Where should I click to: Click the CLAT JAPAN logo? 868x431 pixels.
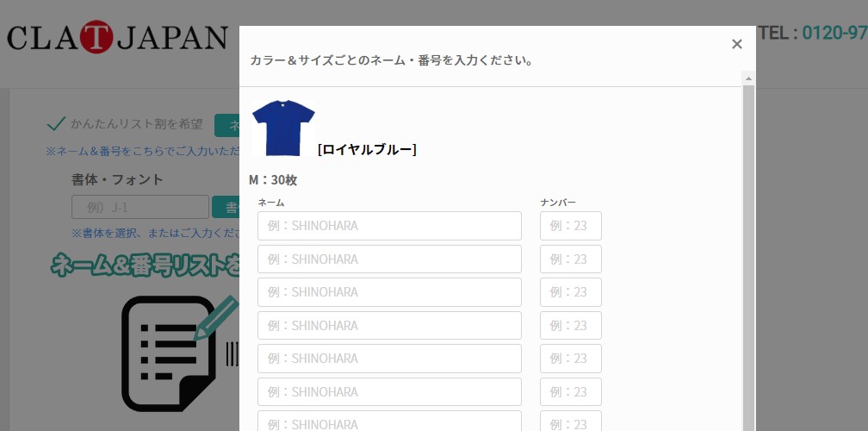[117, 37]
